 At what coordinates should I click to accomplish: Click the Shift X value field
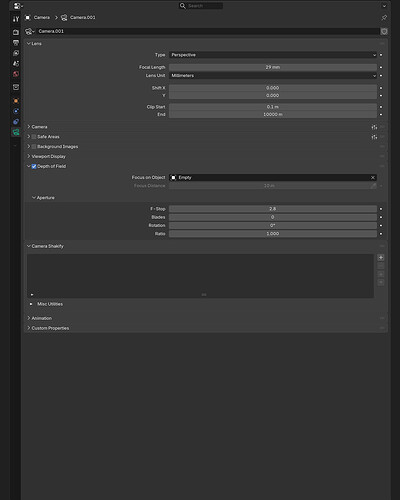click(x=273, y=88)
